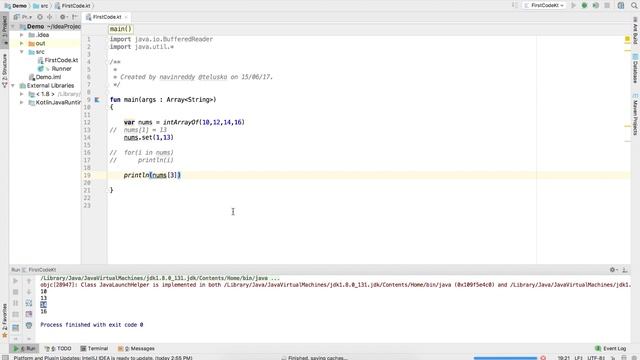
Task: Collapse the src folder
Action: click(x=22, y=52)
